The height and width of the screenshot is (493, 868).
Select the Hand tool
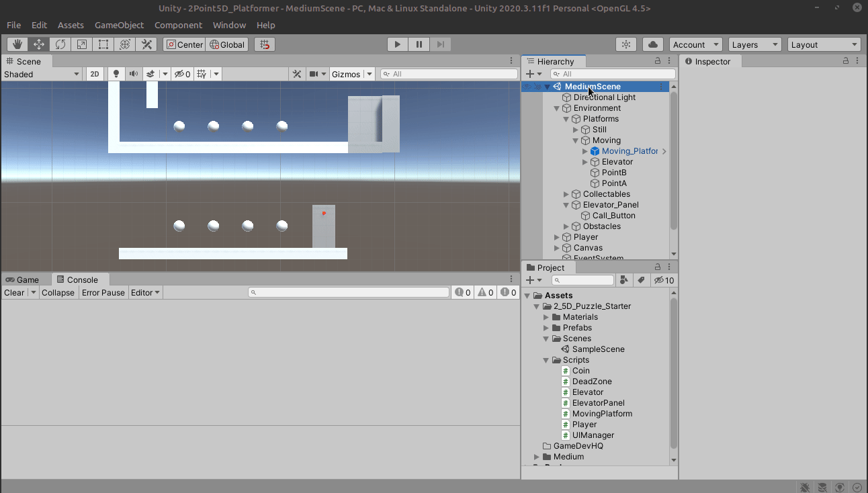click(17, 44)
